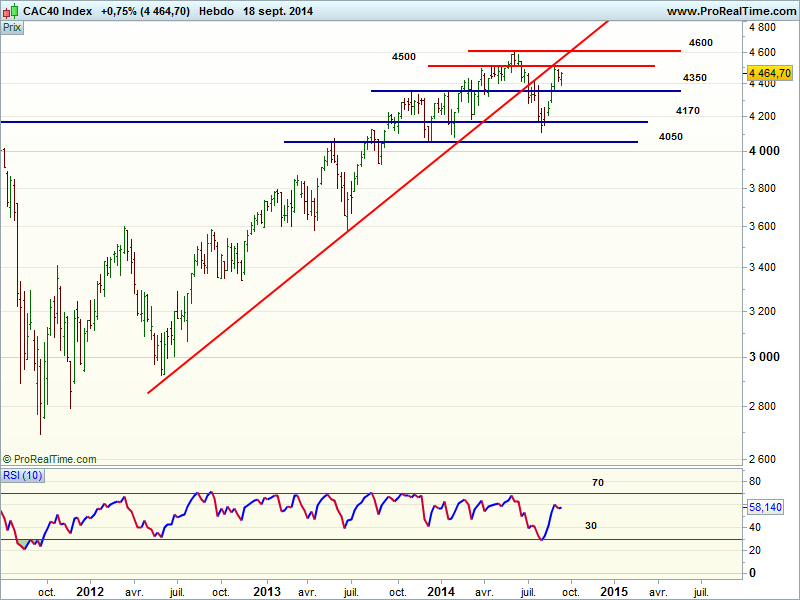Click the 2012 year marker on time axis
Image resolution: width=800 pixels, height=600 pixels.
pos(91,591)
